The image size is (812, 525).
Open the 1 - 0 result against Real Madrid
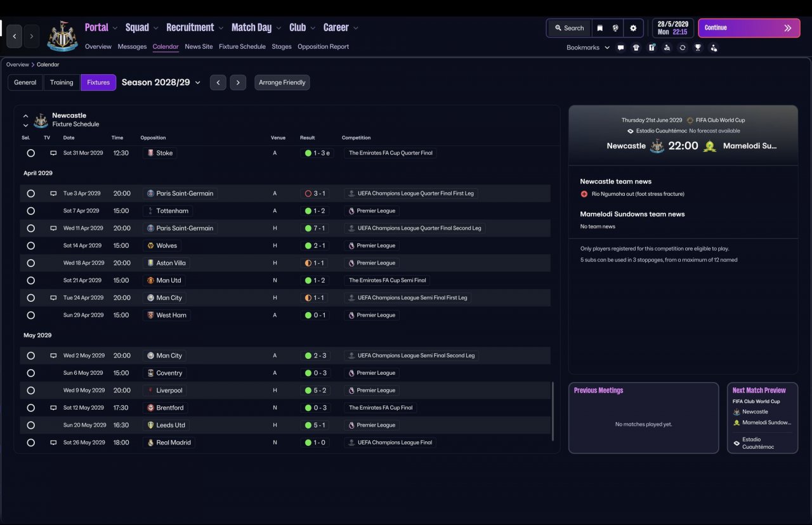[315, 443]
